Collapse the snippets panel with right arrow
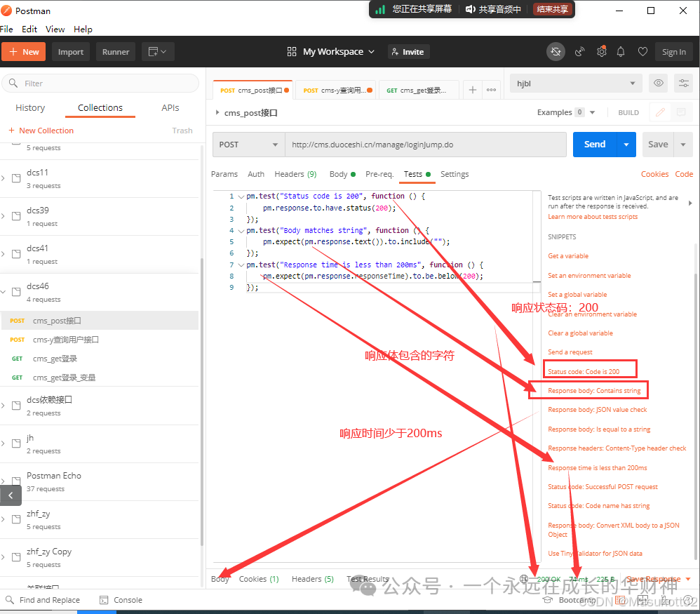This screenshot has height=614, width=700. pos(690,203)
